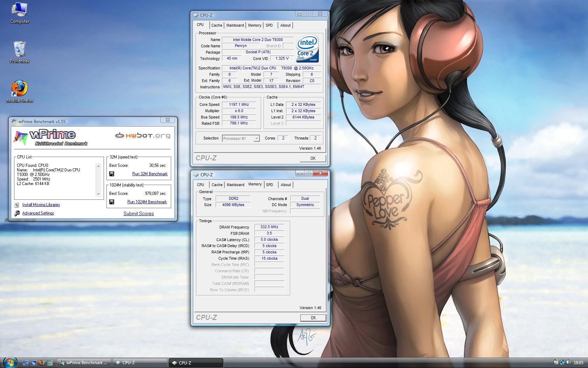Switch to SPD tab in lower CPU-Z
The image size is (588, 368).
(x=269, y=185)
